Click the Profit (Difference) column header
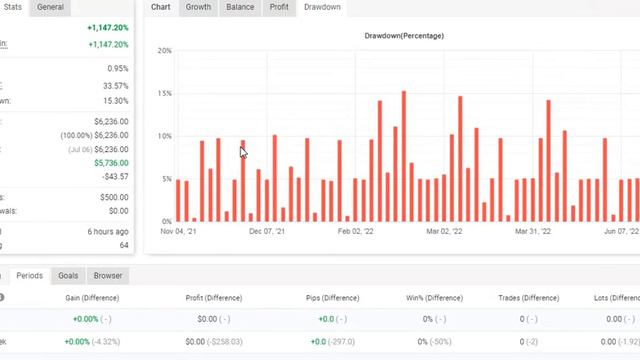 point(214,298)
